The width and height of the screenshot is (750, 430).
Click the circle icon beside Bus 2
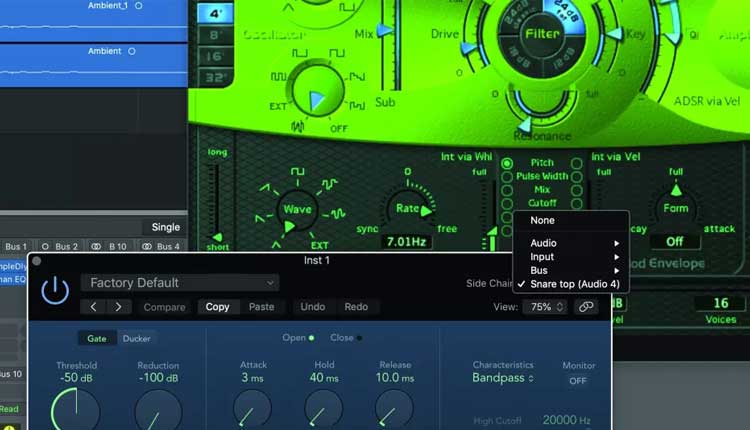[x=45, y=246]
